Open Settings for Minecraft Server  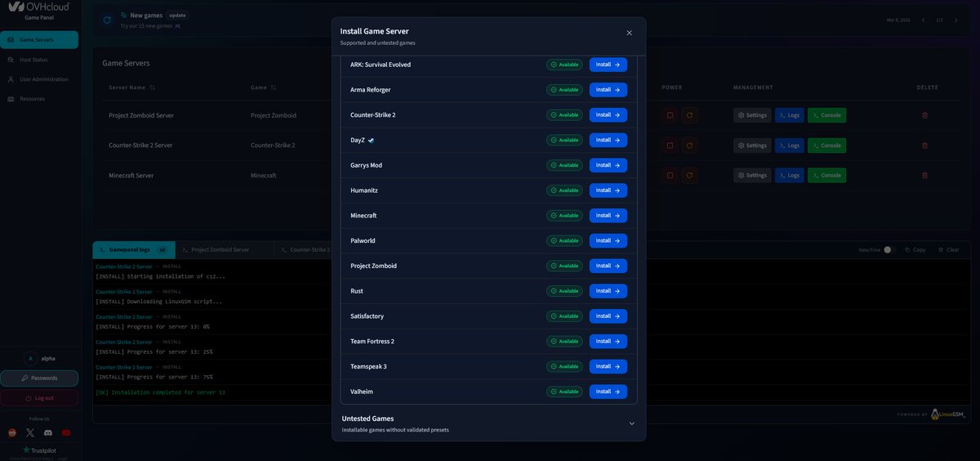pos(752,175)
